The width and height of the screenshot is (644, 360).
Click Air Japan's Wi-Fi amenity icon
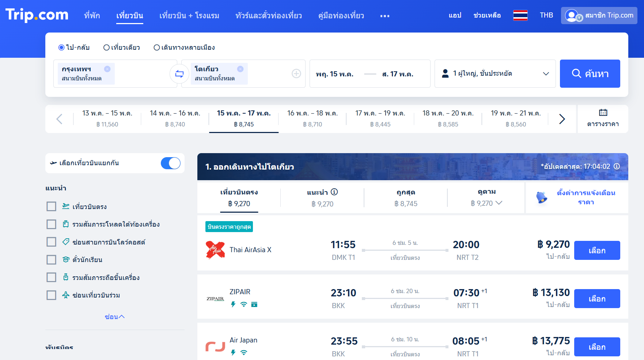point(244,352)
